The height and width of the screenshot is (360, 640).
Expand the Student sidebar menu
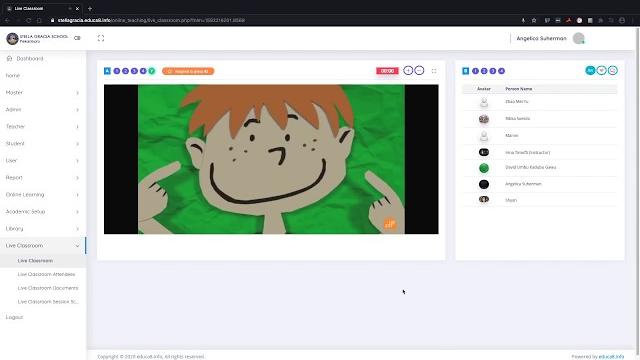[x=43, y=144]
